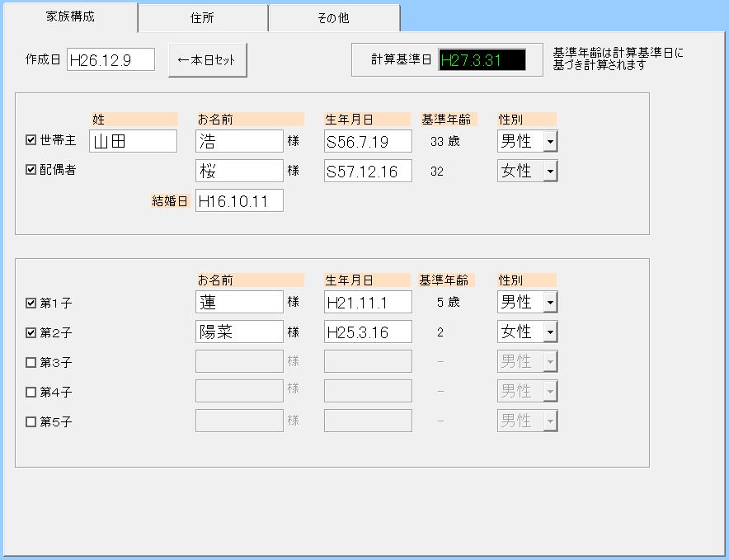Click the 作成日 date field

[x=111, y=59]
